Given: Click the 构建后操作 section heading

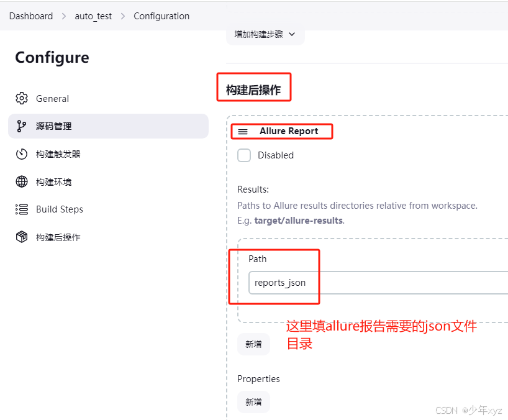Looking at the screenshot, I should [x=253, y=89].
